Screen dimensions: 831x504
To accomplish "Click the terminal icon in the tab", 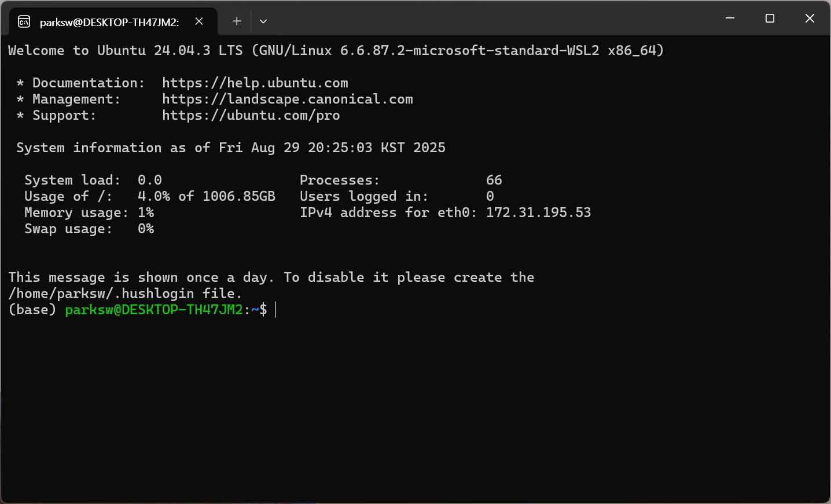I will click(x=24, y=22).
